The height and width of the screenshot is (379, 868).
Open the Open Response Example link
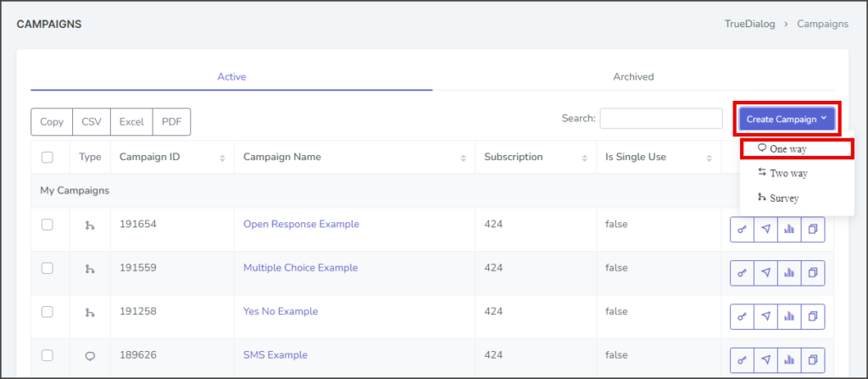pyautogui.click(x=301, y=224)
